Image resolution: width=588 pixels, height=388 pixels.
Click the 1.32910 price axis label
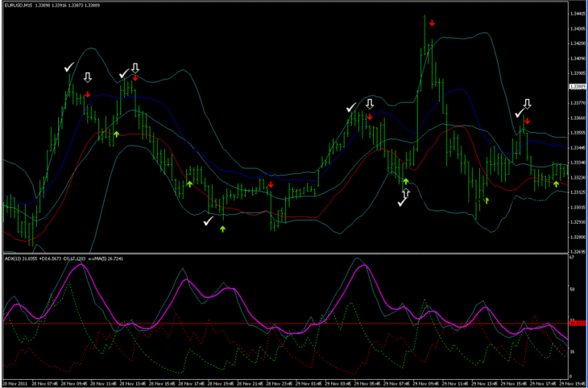pos(577,222)
